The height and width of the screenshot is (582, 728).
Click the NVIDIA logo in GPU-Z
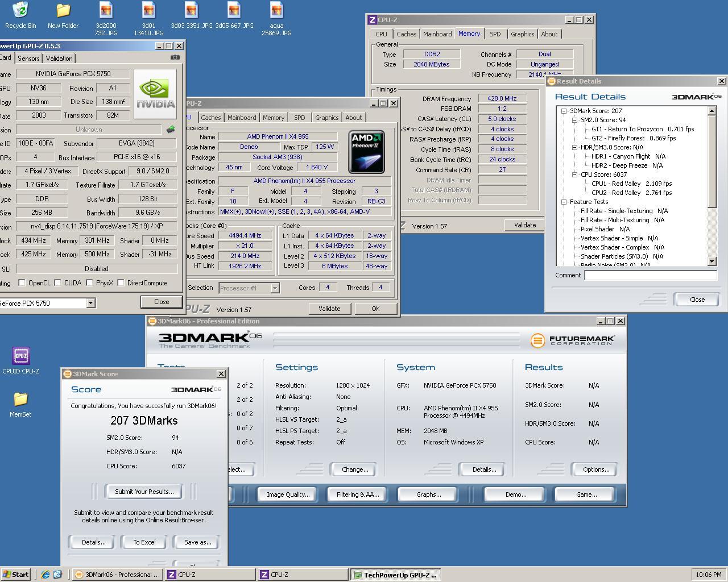pyautogui.click(x=155, y=94)
